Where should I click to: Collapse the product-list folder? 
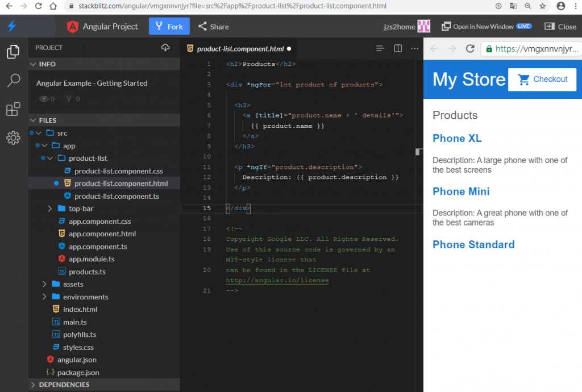[x=50, y=158]
